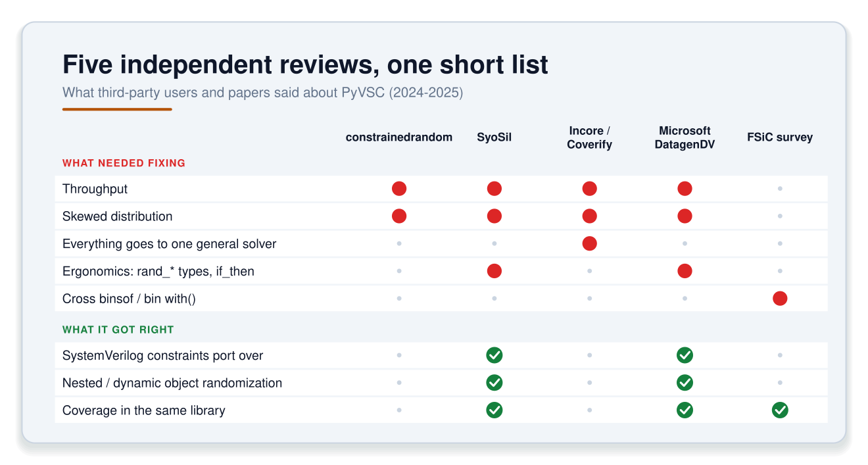The width and height of the screenshot is (868, 465).
Task: Click red dot for Ergonomics under Microsoft DatagenDV
Action: coord(685,271)
